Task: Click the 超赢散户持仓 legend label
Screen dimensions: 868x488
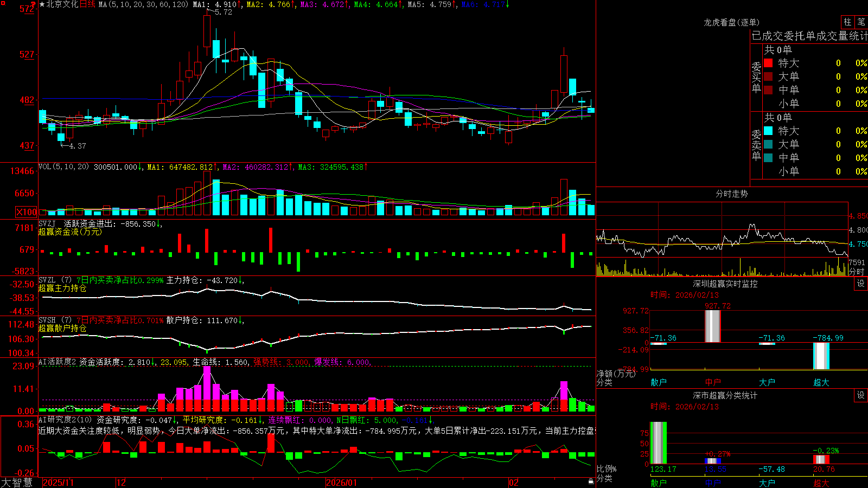Action: (62, 329)
